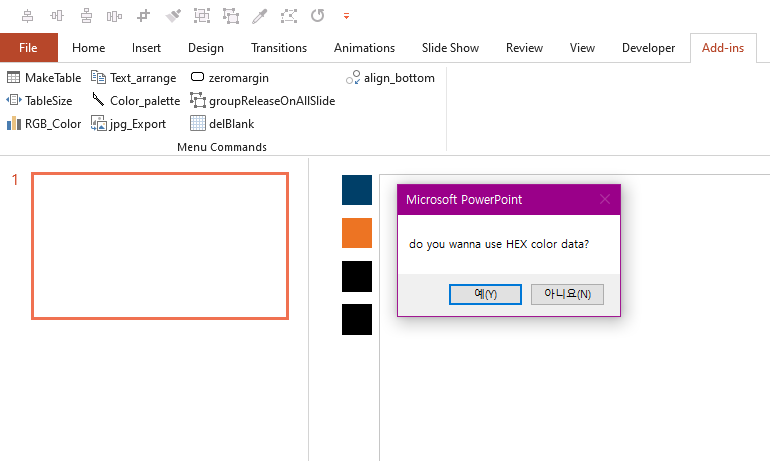The width and height of the screenshot is (770, 461).
Task: Click the Format Painter brush icon
Action: pyautogui.click(x=173, y=16)
